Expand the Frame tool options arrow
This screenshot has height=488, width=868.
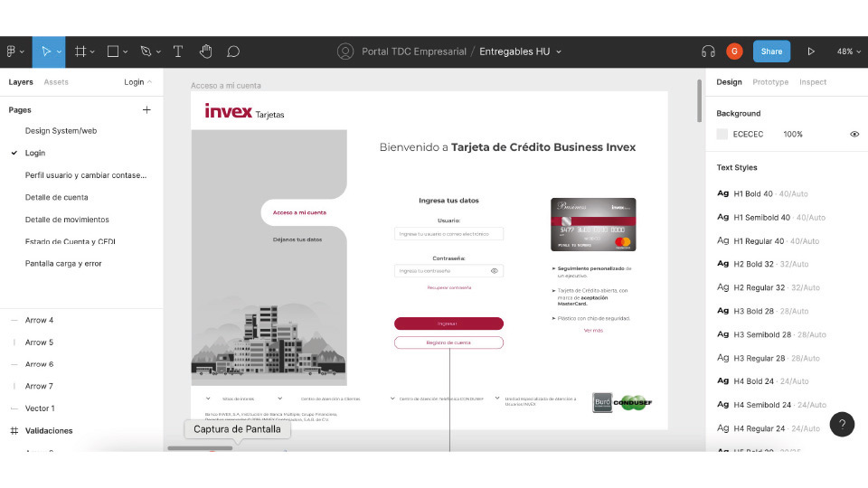tap(92, 52)
